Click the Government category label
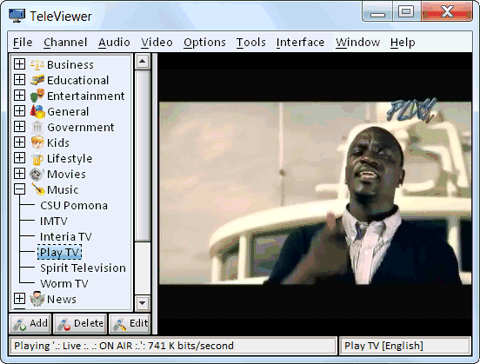The image size is (480, 364). [x=81, y=127]
